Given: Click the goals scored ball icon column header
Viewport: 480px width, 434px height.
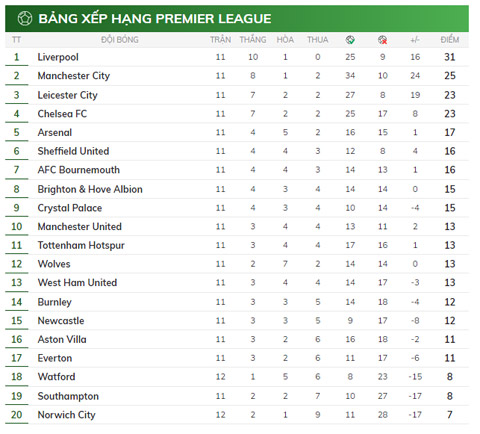Looking at the screenshot, I should coord(350,40).
